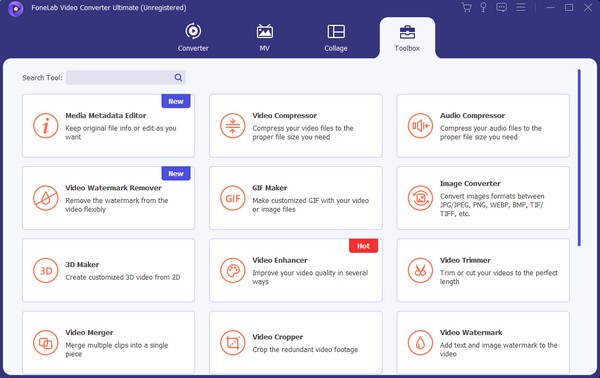Open the Video Watermark Remover title
The height and width of the screenshot is (378, 600).
point(113,188)
